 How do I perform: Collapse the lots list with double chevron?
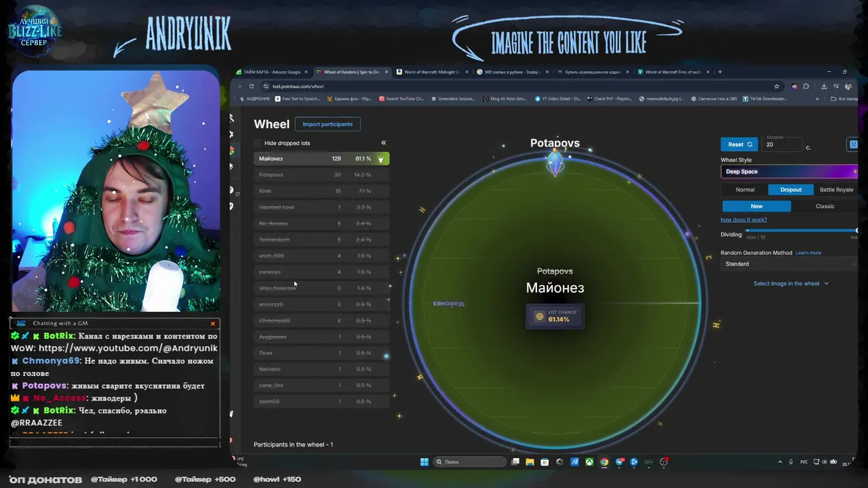pyautogui.click(x=383, y=143)
